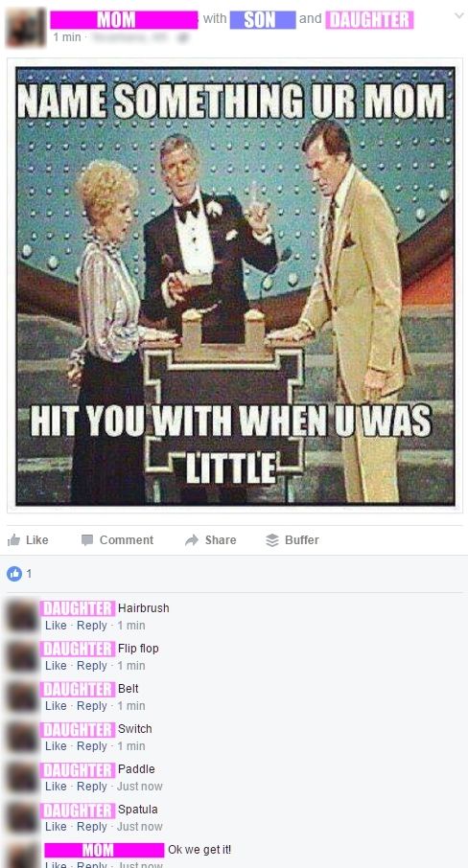Reply to the Spatula comment
Viewport: 468px width, 868px height.
coord(92,827)
